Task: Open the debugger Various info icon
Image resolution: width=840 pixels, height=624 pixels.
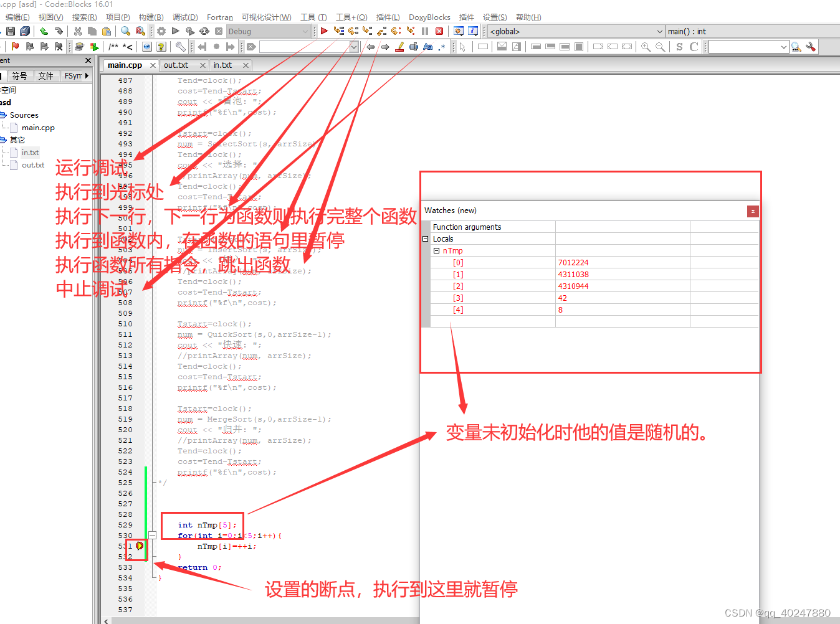Action: (x=473, y=31)
